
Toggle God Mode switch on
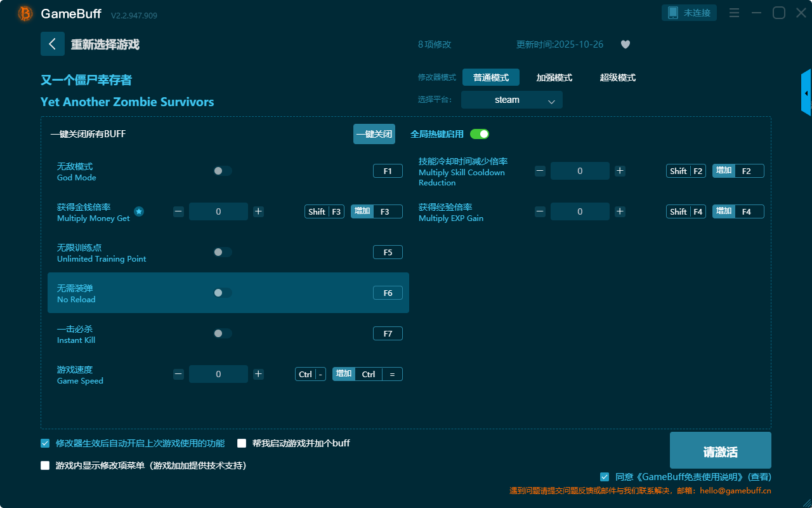[x=223, y=171]
